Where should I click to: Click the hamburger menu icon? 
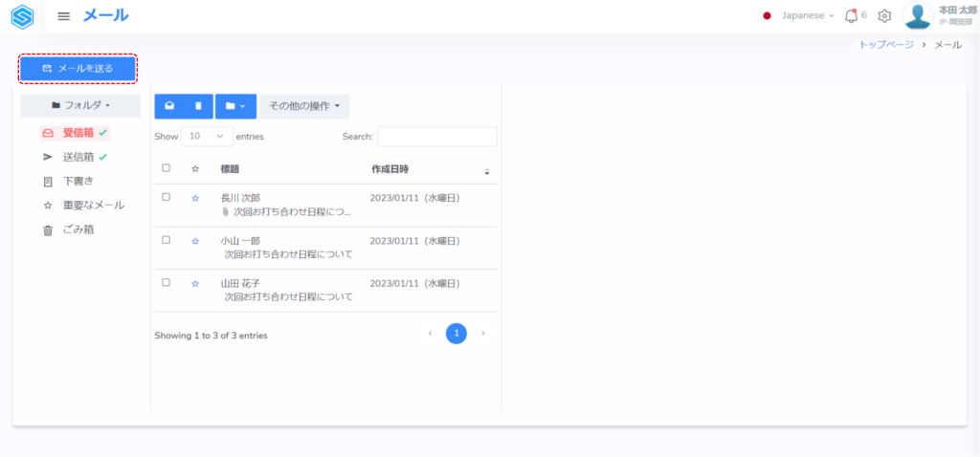coord(64,16)
